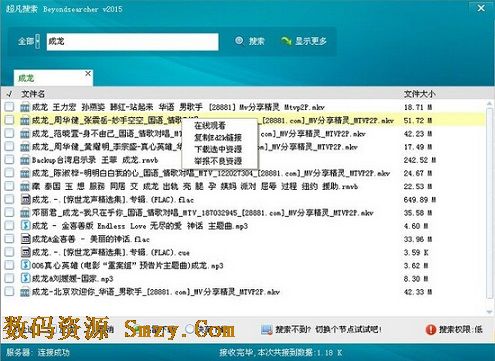Check the box for 身不由己 file
Screen dimensions: 495x361
coord(9,133)
